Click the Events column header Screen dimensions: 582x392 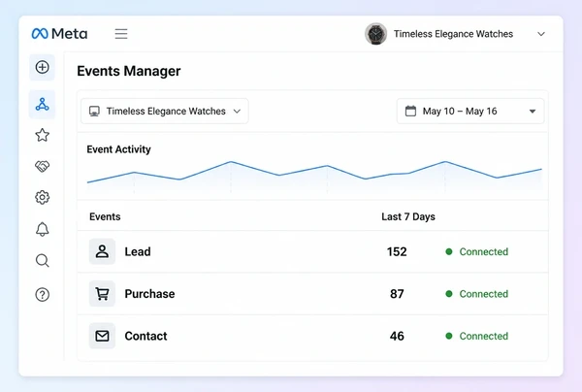coord(105,216)
